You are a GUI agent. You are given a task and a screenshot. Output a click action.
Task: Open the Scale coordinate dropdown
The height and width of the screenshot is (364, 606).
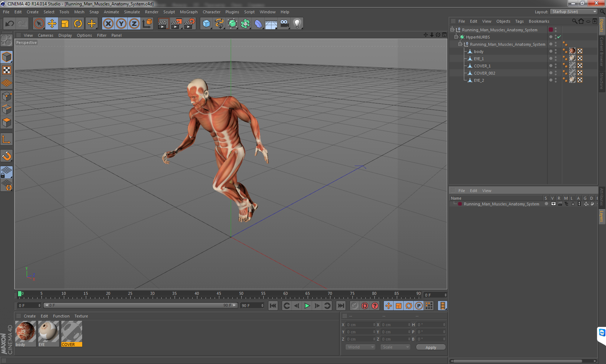(395, 347)
